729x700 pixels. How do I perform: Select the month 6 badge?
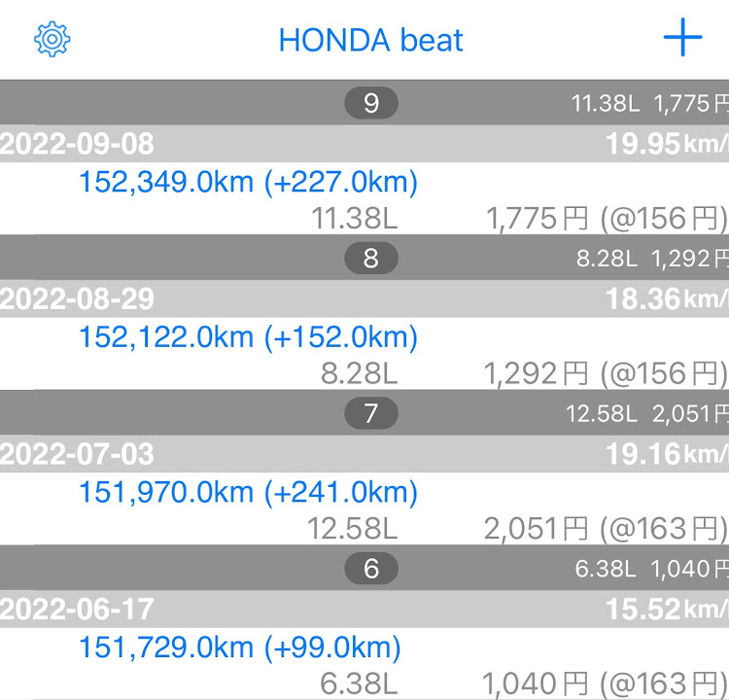tap(371, 569)
